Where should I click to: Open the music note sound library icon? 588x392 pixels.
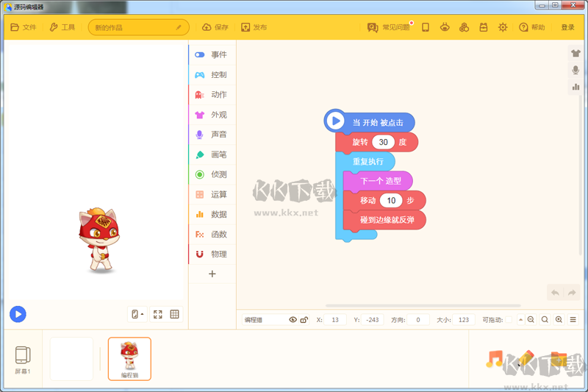coord(494,359)
